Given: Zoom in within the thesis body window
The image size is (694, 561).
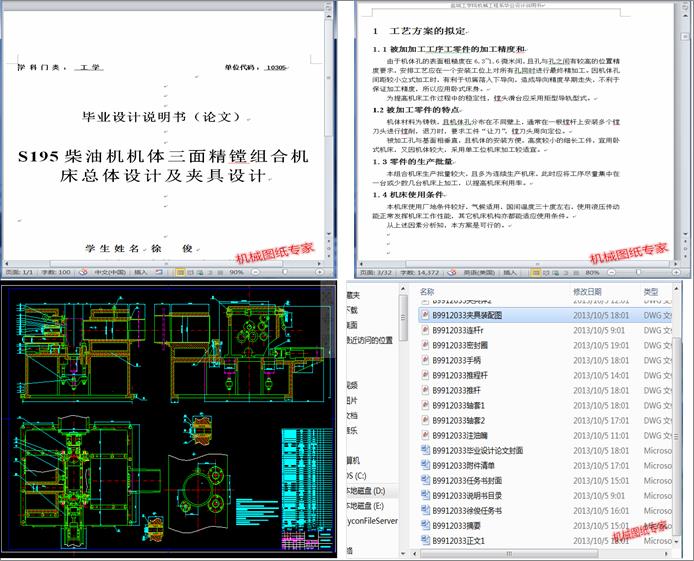Looking at the screenshot, I should tap(676, 273).
